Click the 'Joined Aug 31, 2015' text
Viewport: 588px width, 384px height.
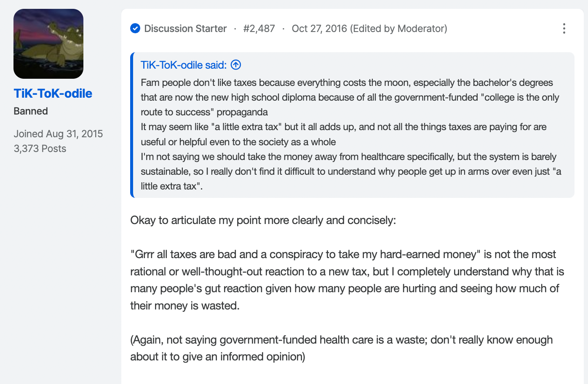click(x=58, y=134)
